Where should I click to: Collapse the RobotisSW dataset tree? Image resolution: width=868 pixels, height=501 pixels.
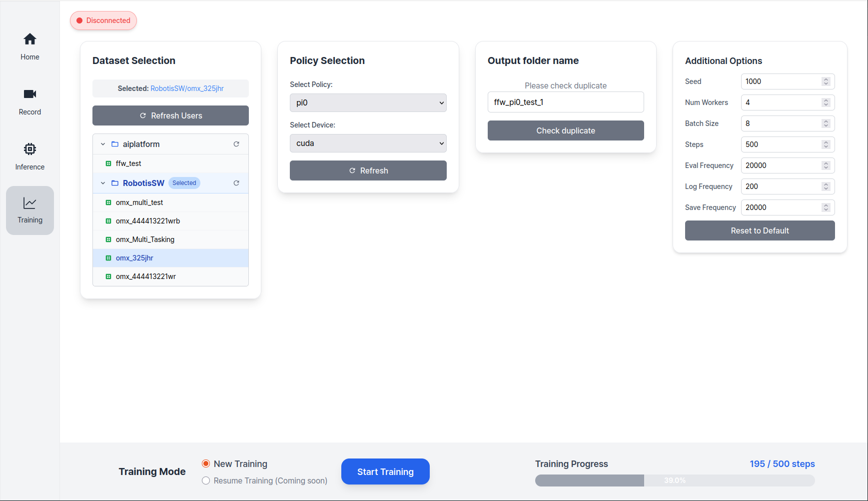[102, 183]
